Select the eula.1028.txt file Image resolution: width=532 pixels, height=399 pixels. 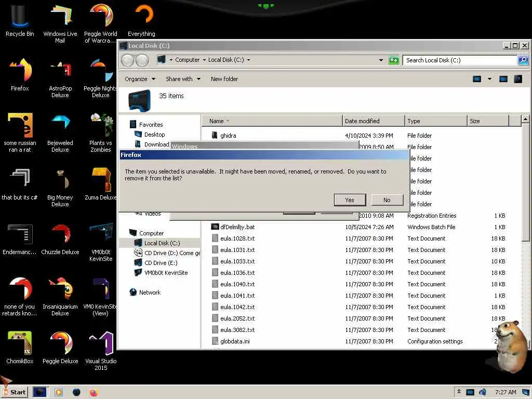pos(237,238)
